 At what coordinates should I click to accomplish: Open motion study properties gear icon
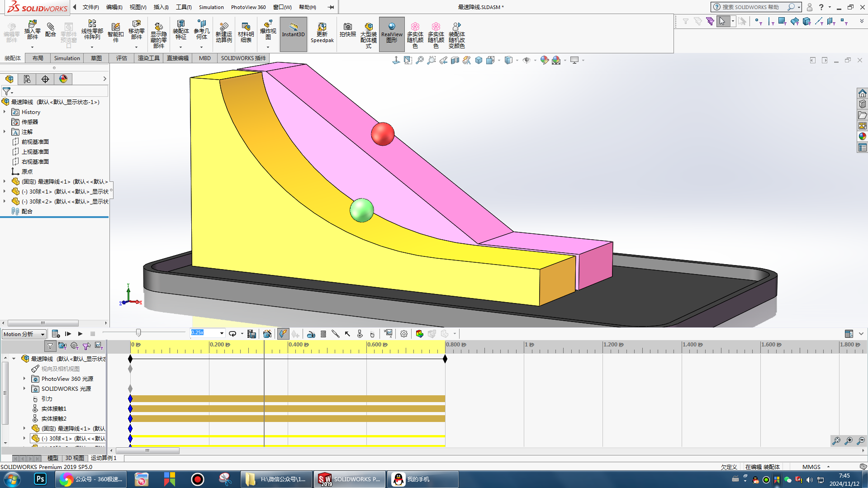click(403, 334)
